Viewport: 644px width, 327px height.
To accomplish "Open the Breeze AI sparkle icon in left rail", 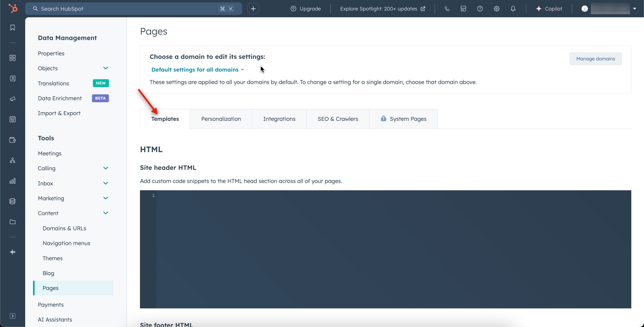I will (12, 252).
